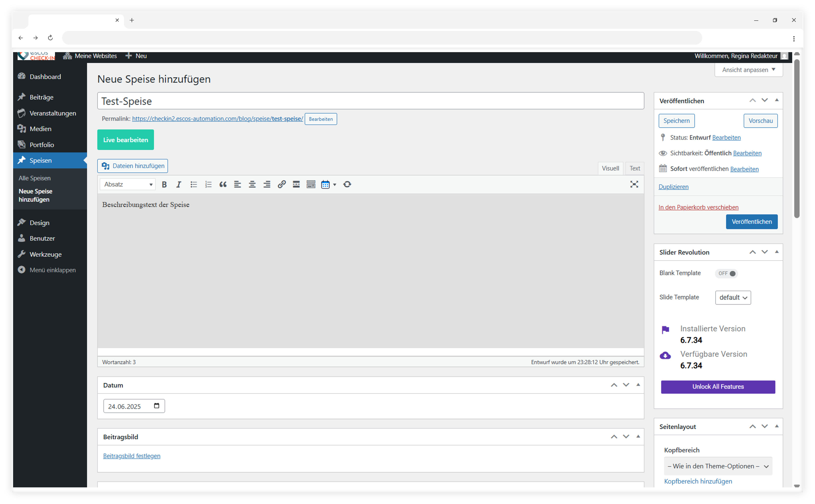The image size is (815, 504).
Task: Collapse the Datum panel
Action: click(638, 385)
